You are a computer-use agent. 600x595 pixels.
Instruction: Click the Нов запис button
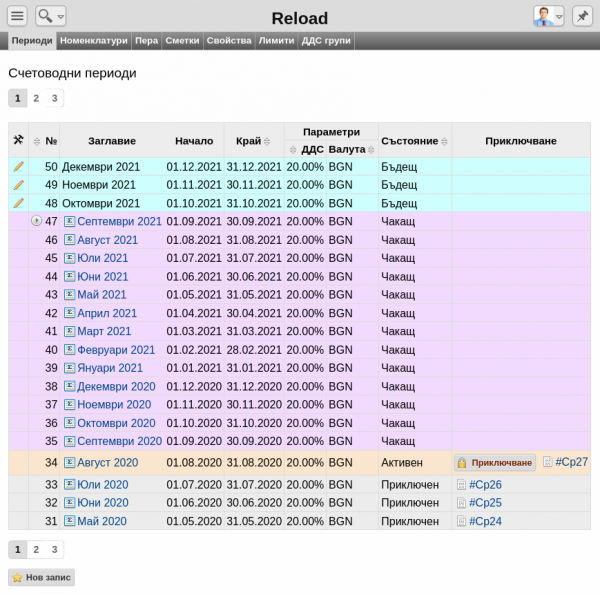pyautogui.click(x=41, y=577)
